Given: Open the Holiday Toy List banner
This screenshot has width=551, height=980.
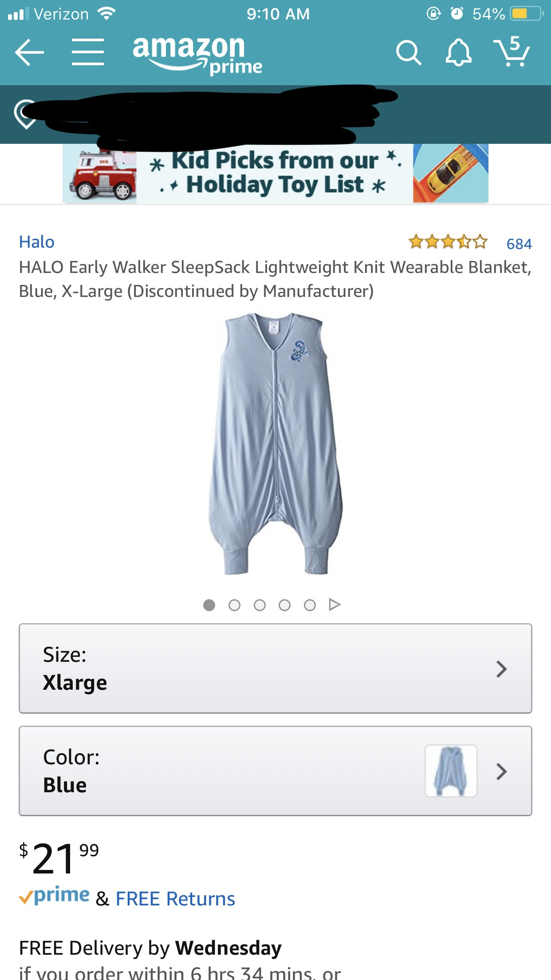Looking at the screenshot, I should 275,173.
